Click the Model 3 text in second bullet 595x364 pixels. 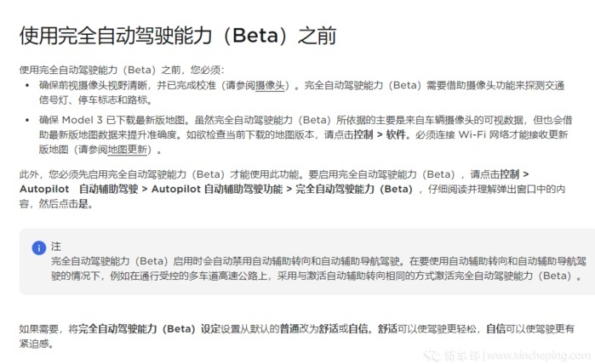coord(83,120)
